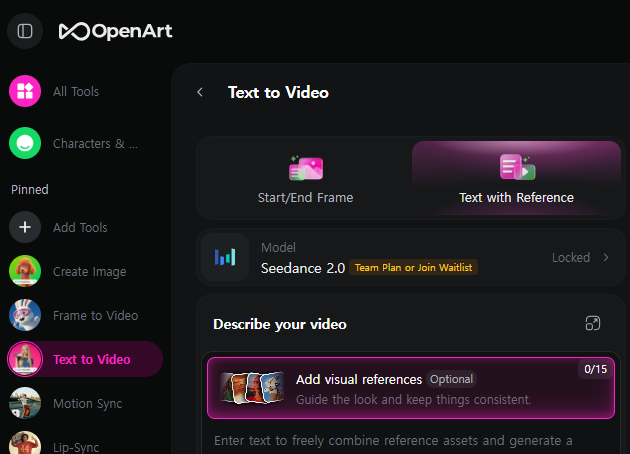Viewport: 630px width, 454px height.
Task: Open Characters green smiley icon
Action: point(25,143)
